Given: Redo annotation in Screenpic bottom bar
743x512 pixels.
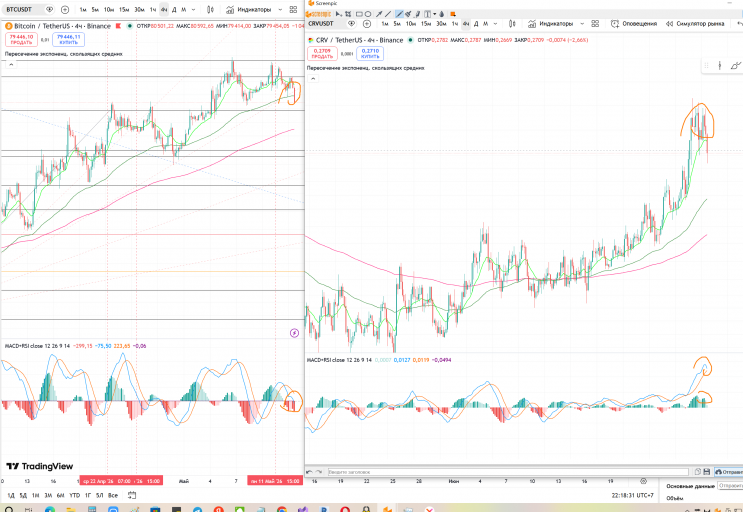Looking at the screenshot, I should click(x=318, y=472).
